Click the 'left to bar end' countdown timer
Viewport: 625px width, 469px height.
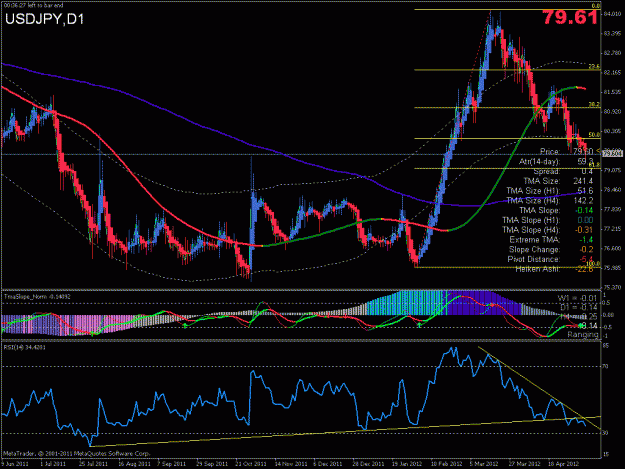(33, 5)
